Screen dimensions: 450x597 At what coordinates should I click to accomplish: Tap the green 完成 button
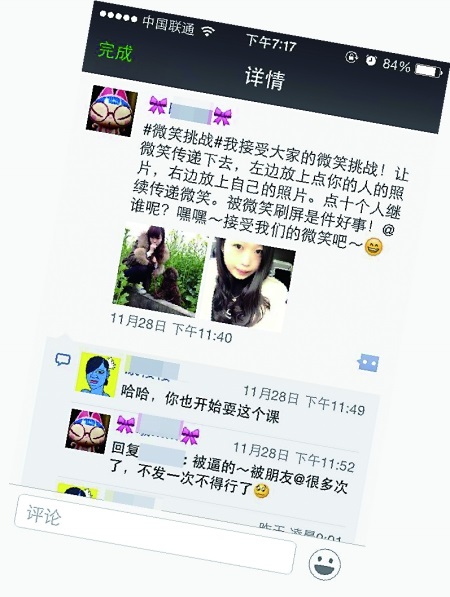[115, 51]
